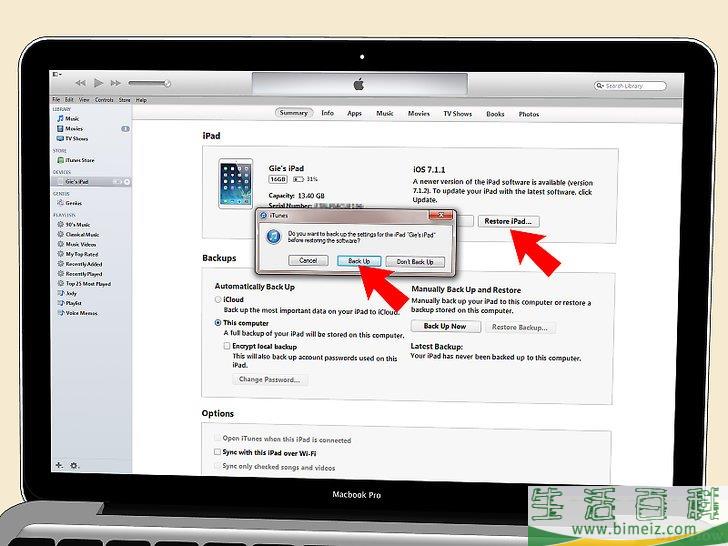728x546 pixels.
Task: Click the add playlist plus icon
Action: pos(59,465)
